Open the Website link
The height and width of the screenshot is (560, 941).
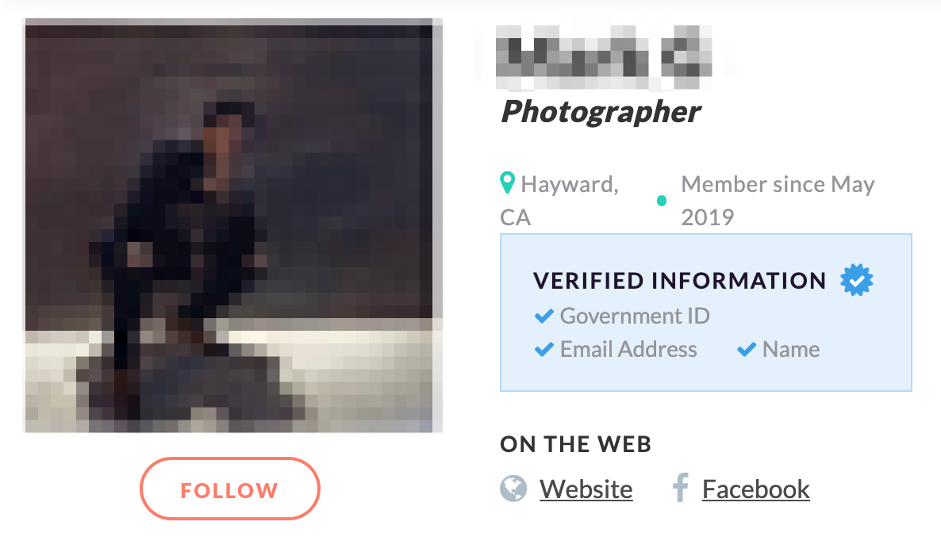[x=586, y=489]
